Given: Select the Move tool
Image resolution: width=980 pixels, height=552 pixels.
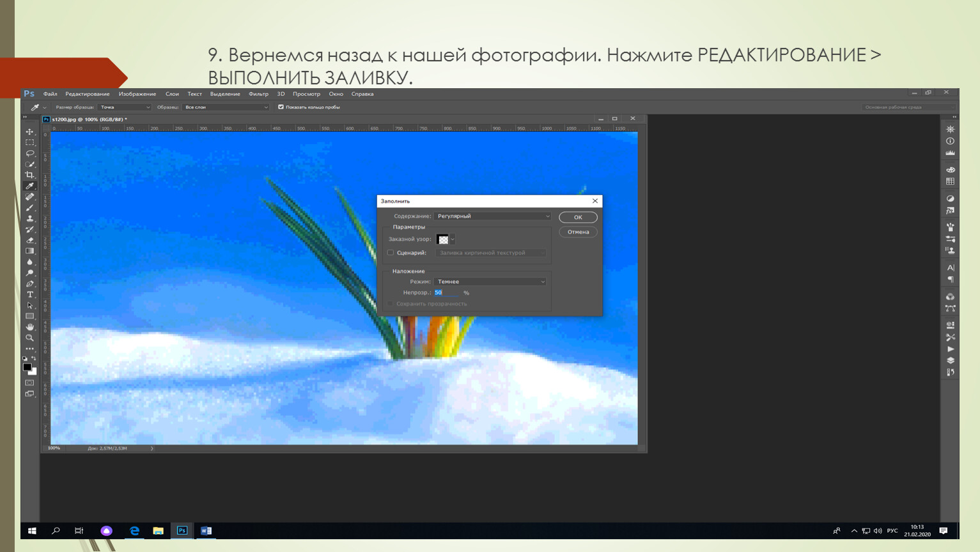Looking at the screenshot, I should [x=29, y=132].
